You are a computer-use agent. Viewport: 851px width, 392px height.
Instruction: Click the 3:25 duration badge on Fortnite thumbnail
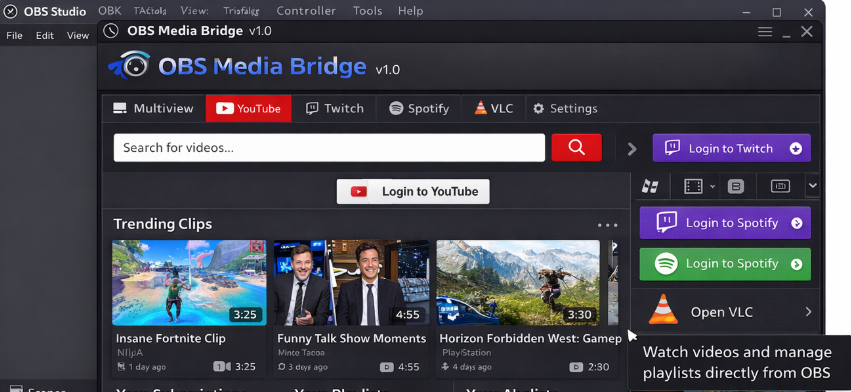pyautogui.click(x=245, y=314)
